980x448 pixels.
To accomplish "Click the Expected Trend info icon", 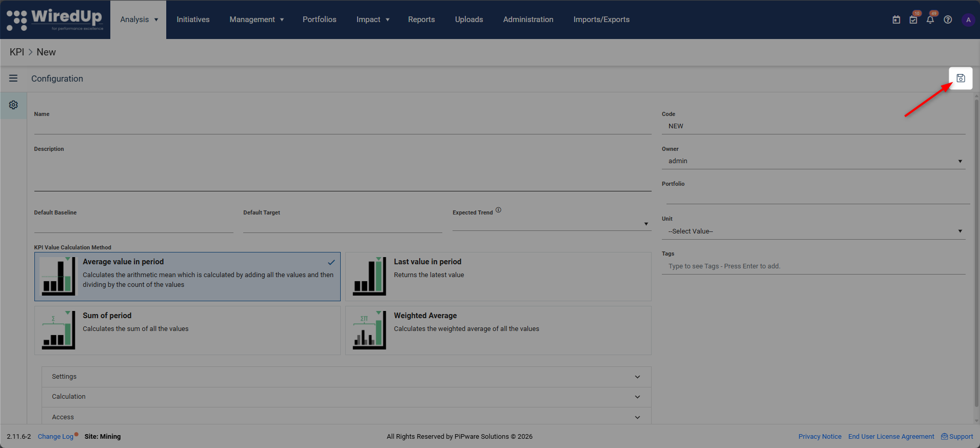I will coord(498,210).
